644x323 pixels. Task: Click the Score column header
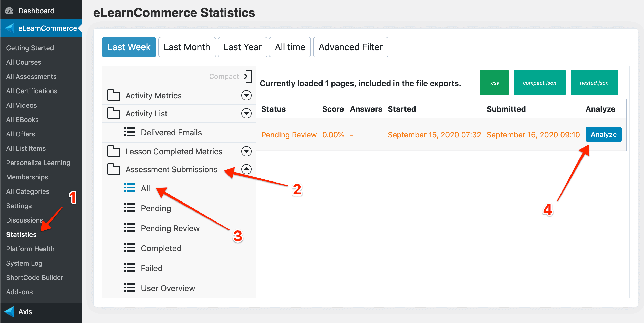tap(333, 109)
